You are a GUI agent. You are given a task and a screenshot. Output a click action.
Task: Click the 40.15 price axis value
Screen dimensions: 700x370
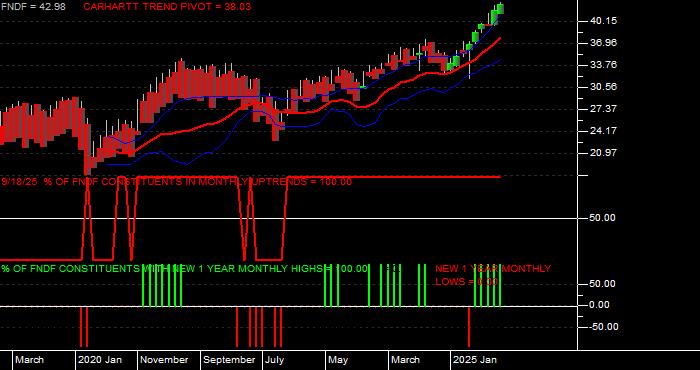(x=604, y=21)
